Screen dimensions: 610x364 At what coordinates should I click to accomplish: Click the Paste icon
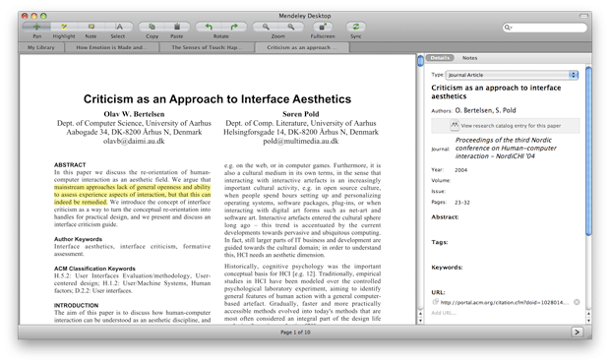point(177,27)
